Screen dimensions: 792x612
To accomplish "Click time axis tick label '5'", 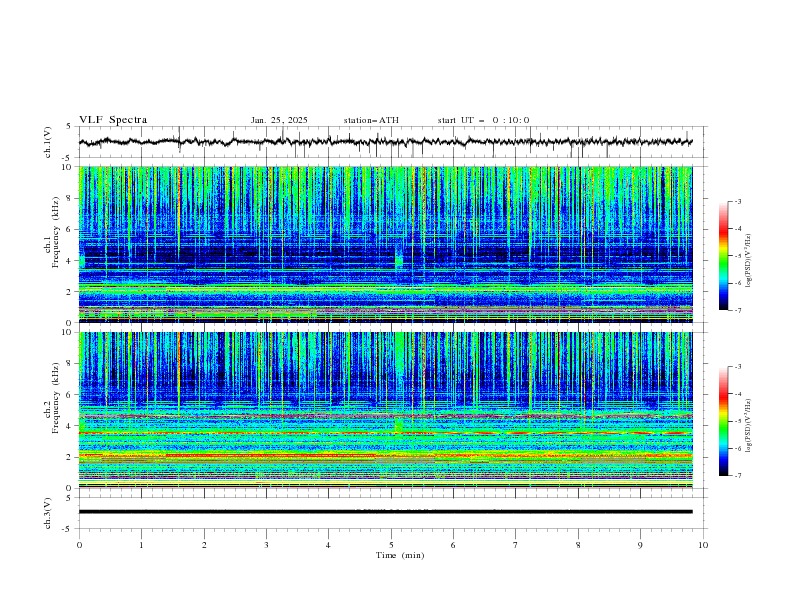I will click(391, 545).
